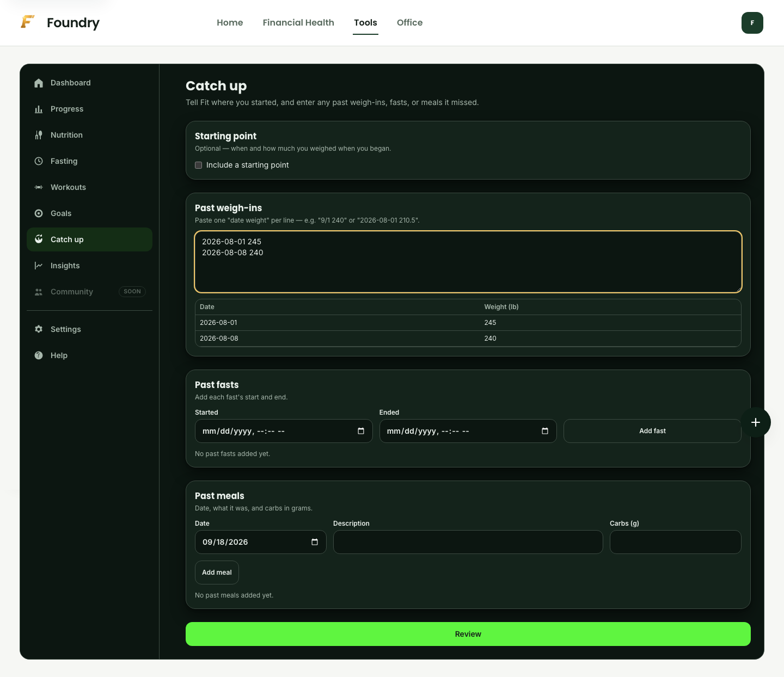This screenshot has height=677, width=784.
Task: Click into the Past weigh-ins textarea
Action: tap(468, 262)
